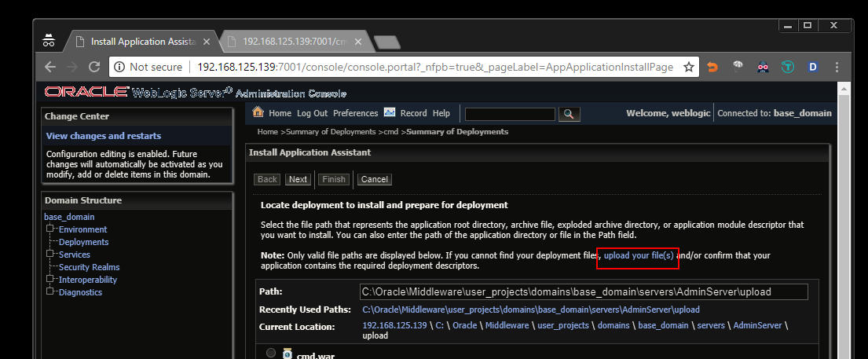Click Summary of Deployments breadcrumb link

point(331,132)
